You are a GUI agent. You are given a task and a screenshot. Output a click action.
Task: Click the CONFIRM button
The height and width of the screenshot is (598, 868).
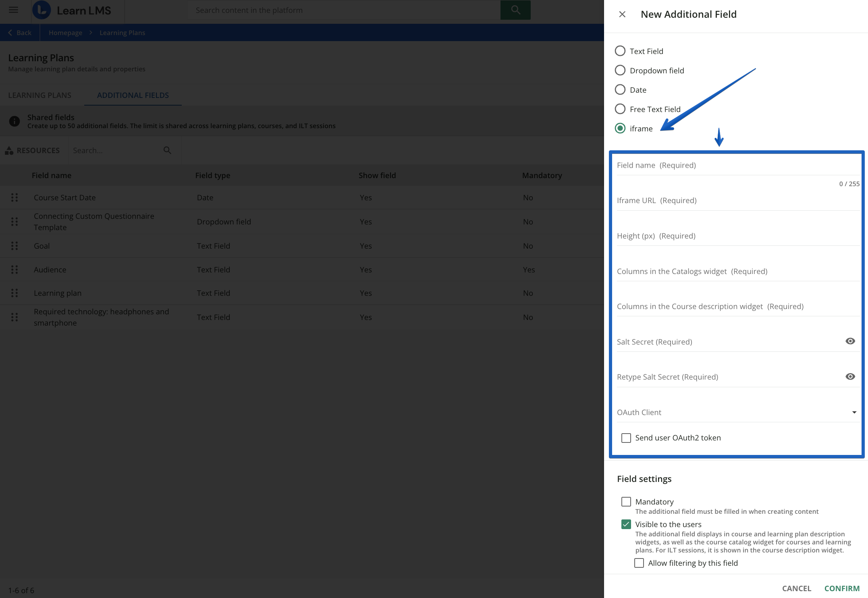click(842, 588)
